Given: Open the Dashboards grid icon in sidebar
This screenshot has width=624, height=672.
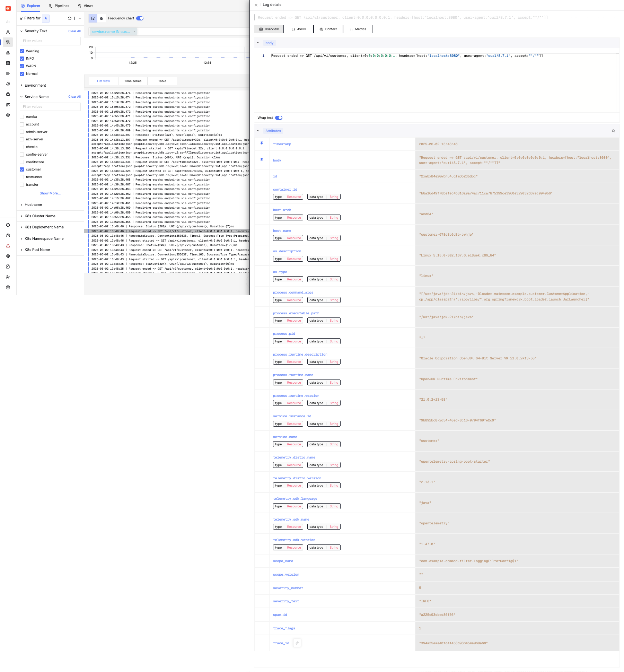Looking at the screenshot, I should (x=8, y=63).
